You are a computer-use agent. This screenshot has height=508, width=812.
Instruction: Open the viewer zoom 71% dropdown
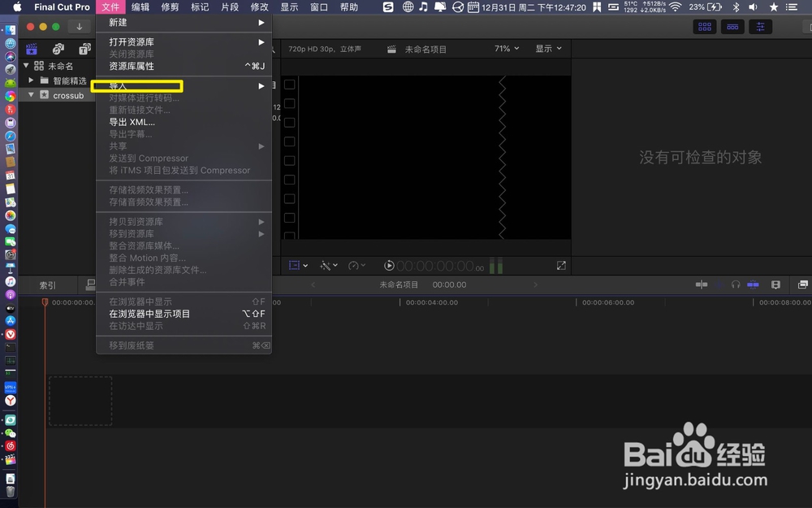click(x=507, y=48)
